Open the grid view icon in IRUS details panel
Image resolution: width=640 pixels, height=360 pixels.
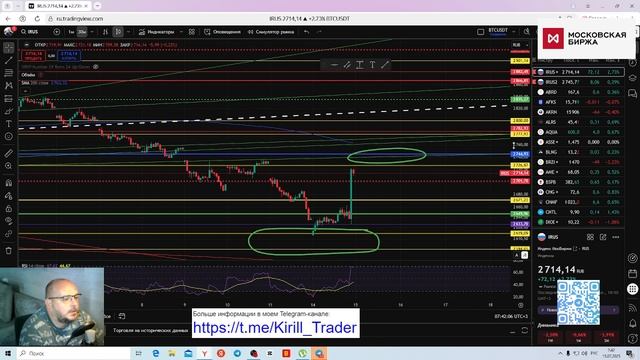pyautogui.click(x=590, y=237)
